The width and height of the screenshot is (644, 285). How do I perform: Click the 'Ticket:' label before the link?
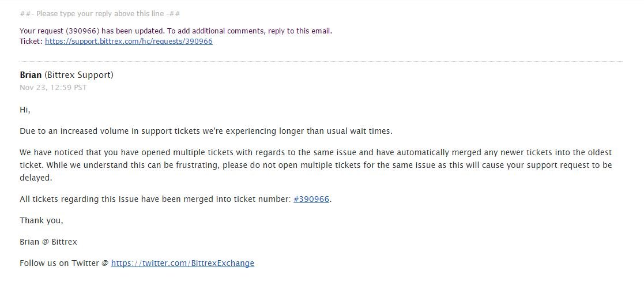(x=31, y=42)
